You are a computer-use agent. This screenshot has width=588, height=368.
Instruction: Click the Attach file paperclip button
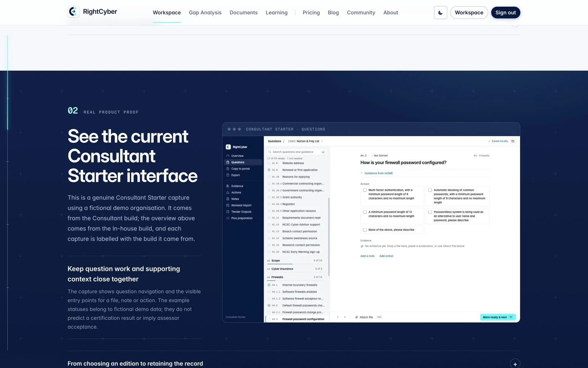(x=364, y=317)
